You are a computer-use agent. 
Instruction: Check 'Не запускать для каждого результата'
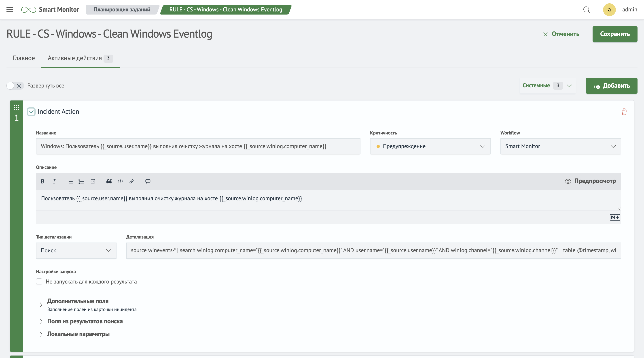(x=39, y=281)
